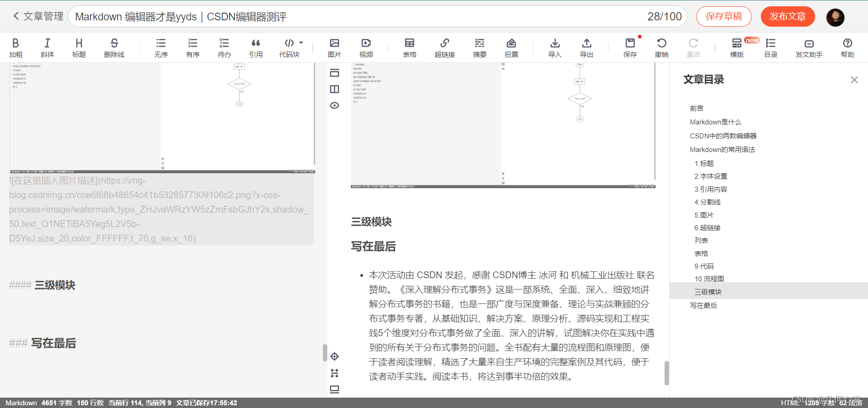
Task: Open the 模版 templates tool
Action: [737, 47]
